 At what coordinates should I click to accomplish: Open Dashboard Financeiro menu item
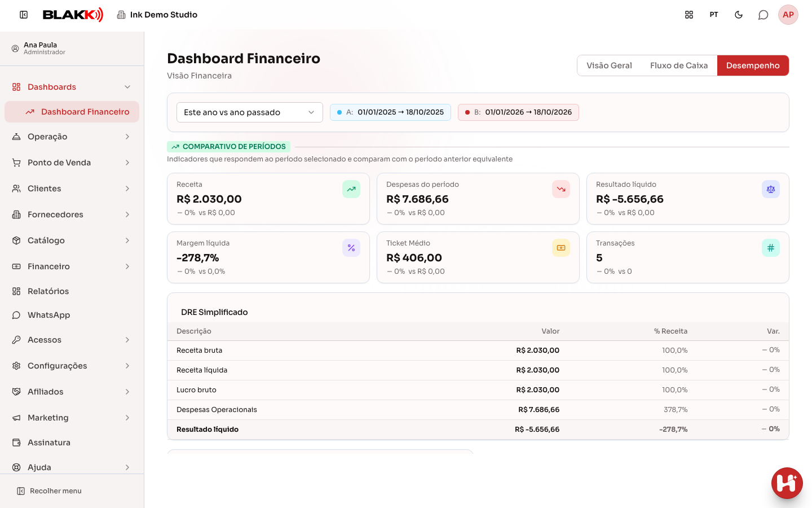coord(72,112)
